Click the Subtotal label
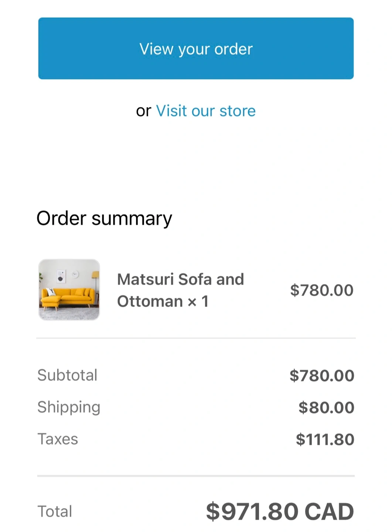This screenshot has height=532, width=392. (67, 375)
